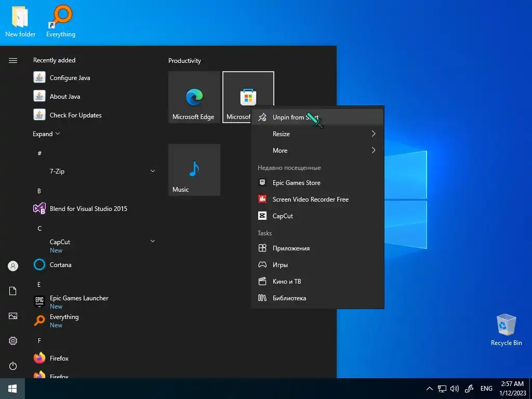Open Settings gear in Start sidebar
Image resolution: width=532 pixels, height=399 pixels.
(13, 341)
